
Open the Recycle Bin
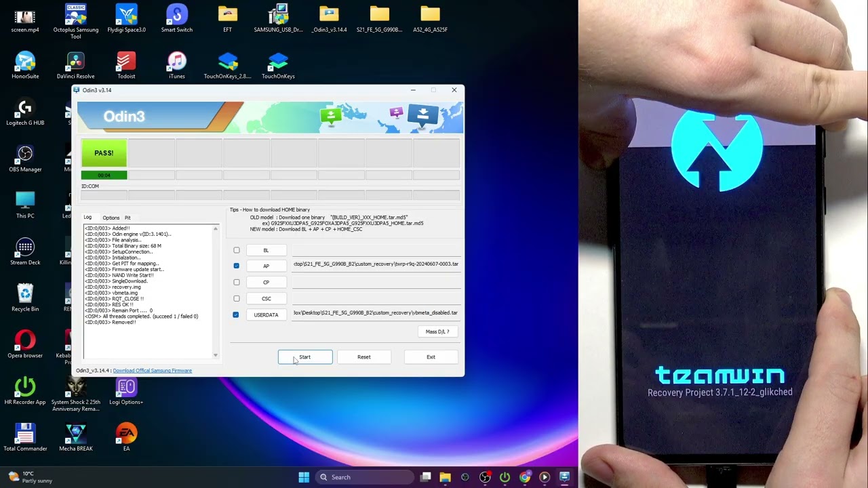point(25,298)
